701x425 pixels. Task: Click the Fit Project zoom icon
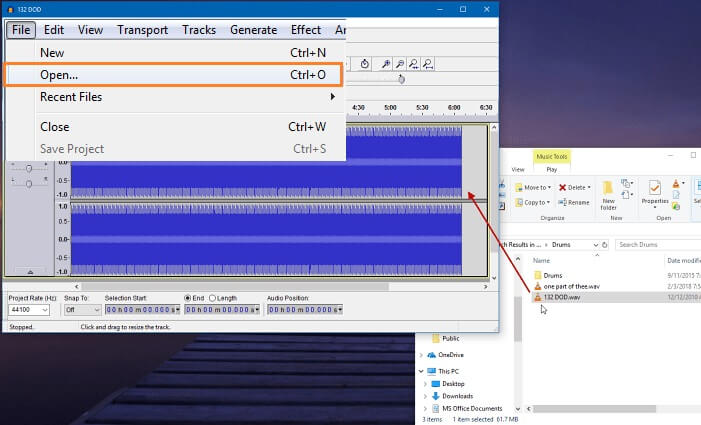428,64
